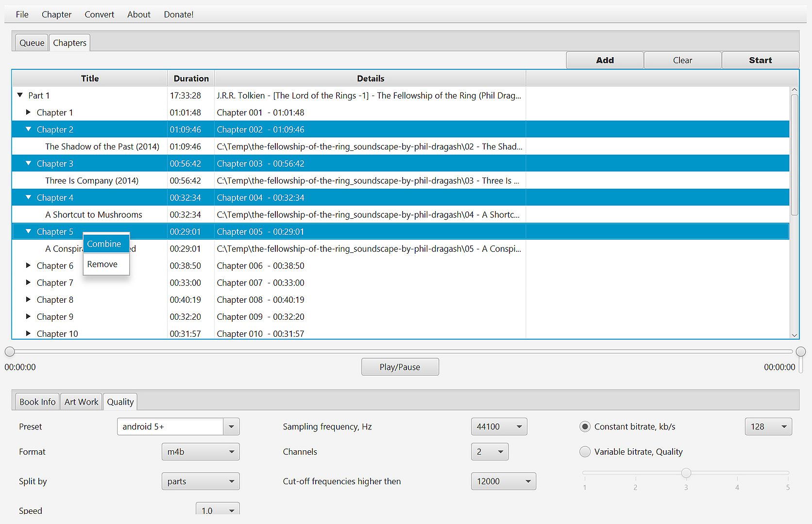812x524 pixels.
Task: Choose Remove from the context menu
Action: [x=102, y=264]
